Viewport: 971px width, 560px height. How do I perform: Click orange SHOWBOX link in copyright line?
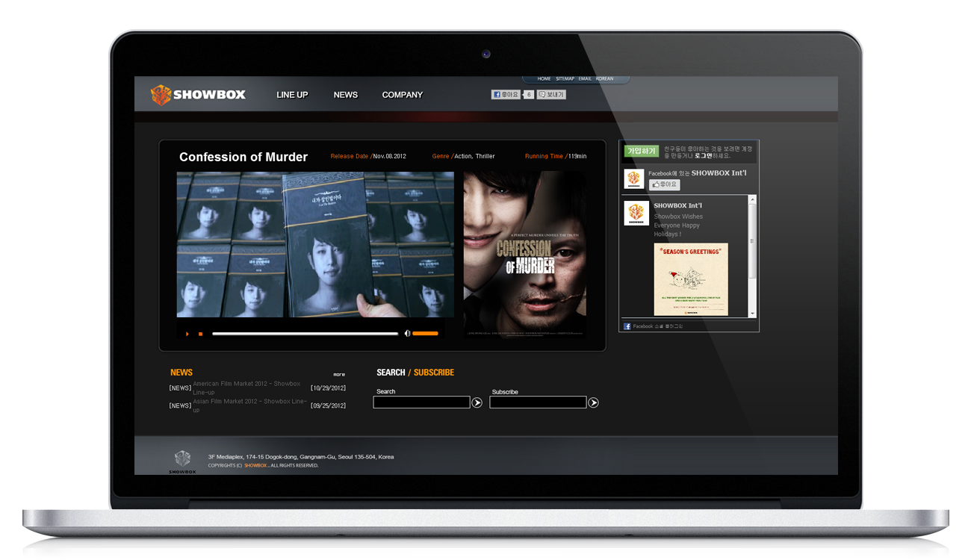[255, 465]
